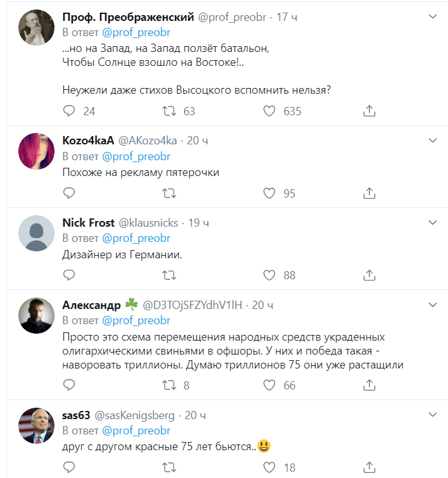Viewport: 448px width, 478px height.
Task: Retweet the tweet with 63 retweets
Action: (169, 111)
